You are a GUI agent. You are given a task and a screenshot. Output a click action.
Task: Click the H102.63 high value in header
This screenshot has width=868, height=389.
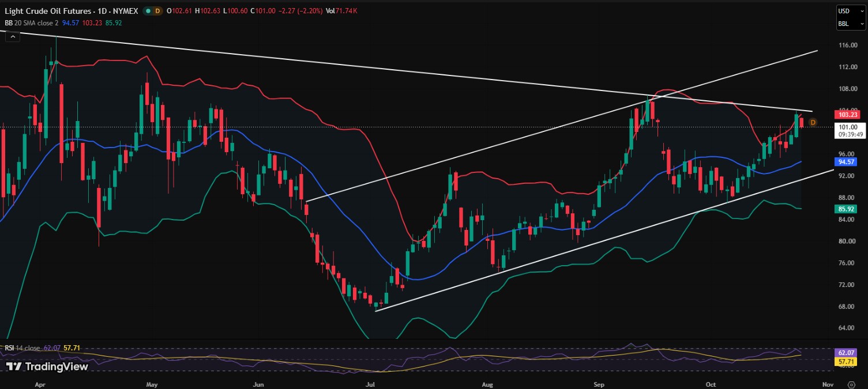coord(209,11)
